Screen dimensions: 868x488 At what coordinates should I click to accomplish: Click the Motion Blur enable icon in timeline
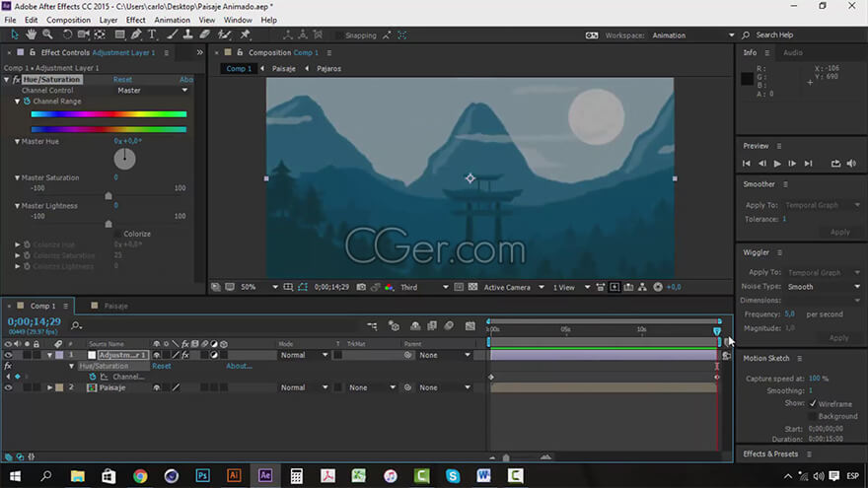449,326
